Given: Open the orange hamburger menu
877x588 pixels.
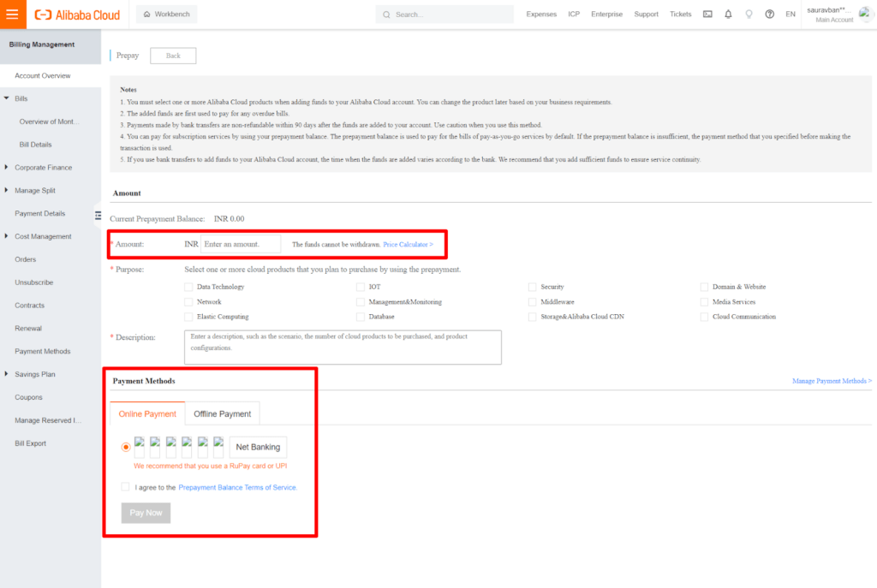Looking at the screenshot, I should [12, 15].
